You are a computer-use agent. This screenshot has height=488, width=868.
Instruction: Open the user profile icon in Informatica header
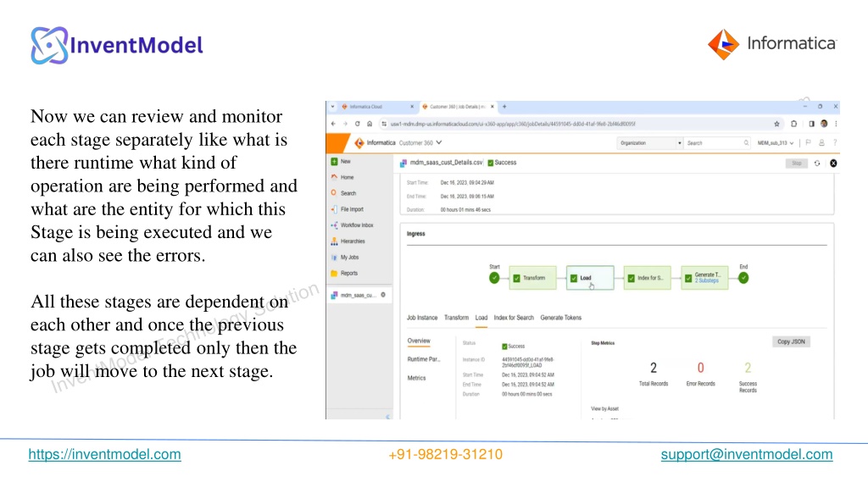pos(821,142)
